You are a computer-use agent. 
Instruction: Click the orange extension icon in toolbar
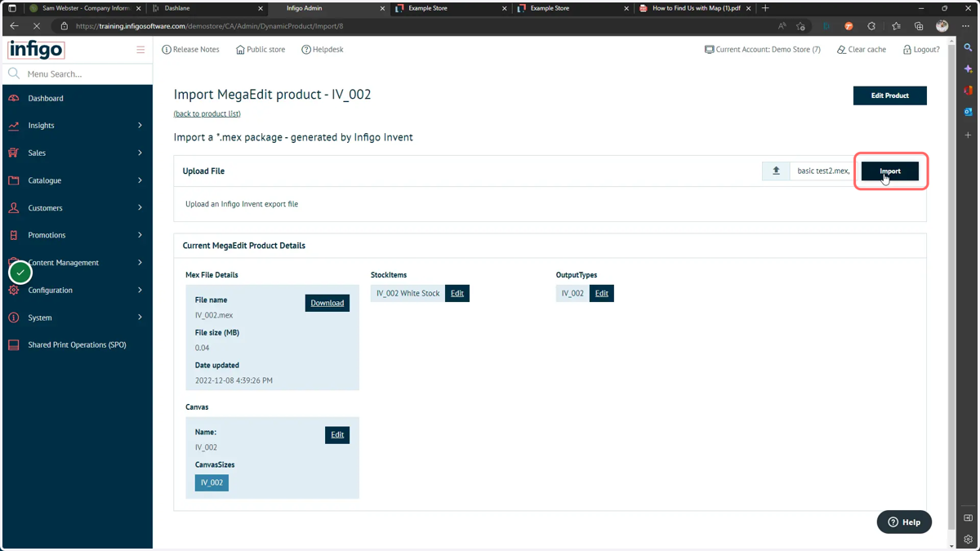point(849,26)
